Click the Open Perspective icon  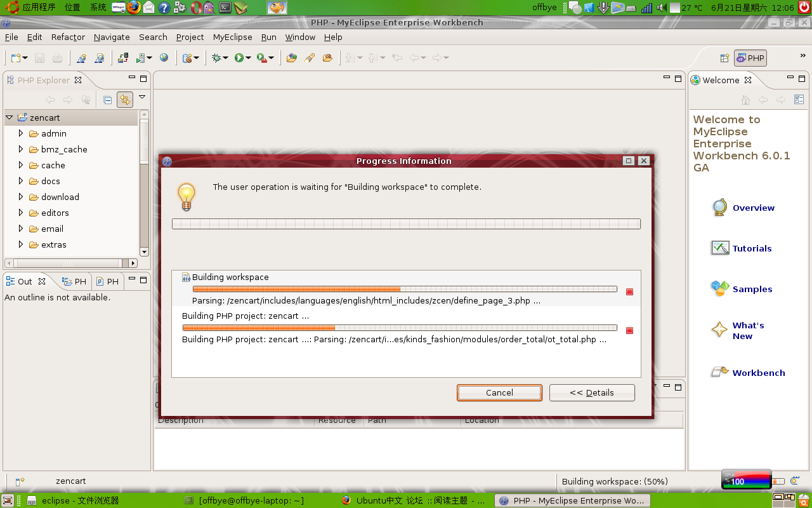724,58
